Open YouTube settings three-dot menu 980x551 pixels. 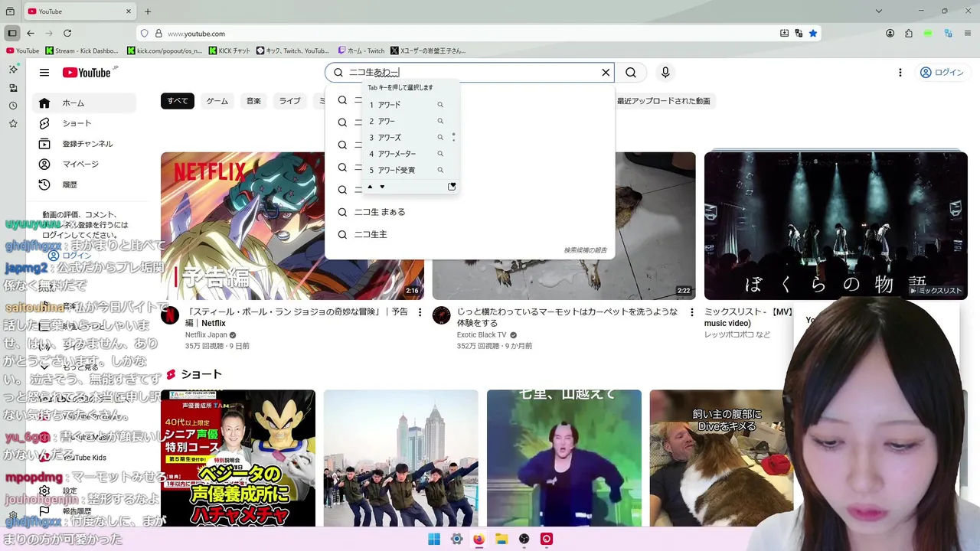point(900,73)
